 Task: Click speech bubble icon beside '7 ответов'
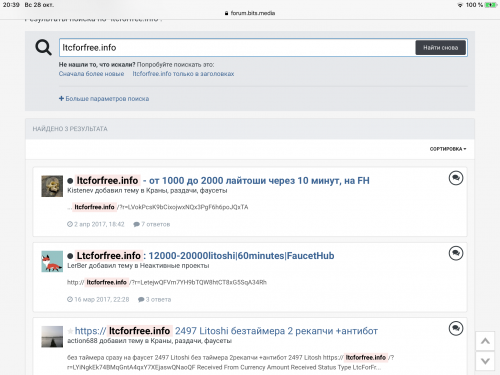coord(136,224)
